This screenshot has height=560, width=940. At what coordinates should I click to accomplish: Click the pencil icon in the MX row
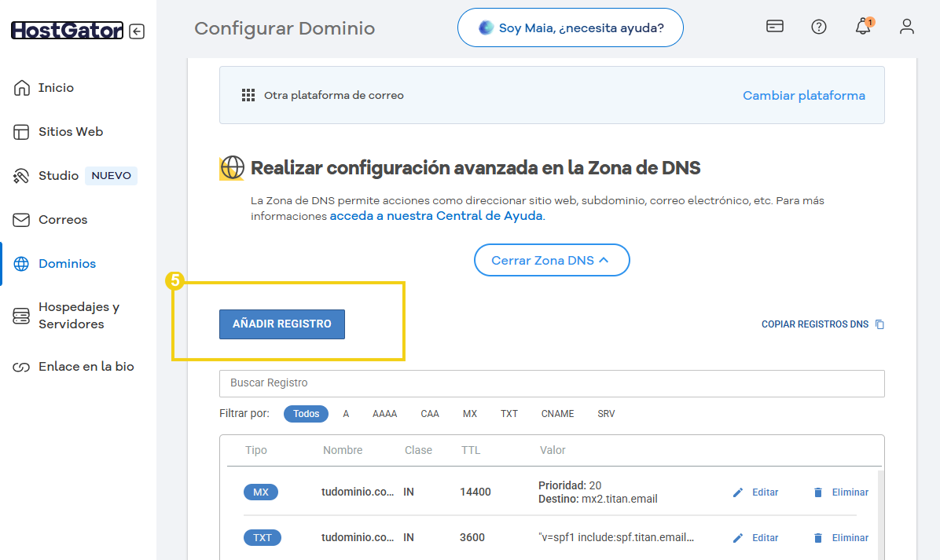click(x=738, y=492)
